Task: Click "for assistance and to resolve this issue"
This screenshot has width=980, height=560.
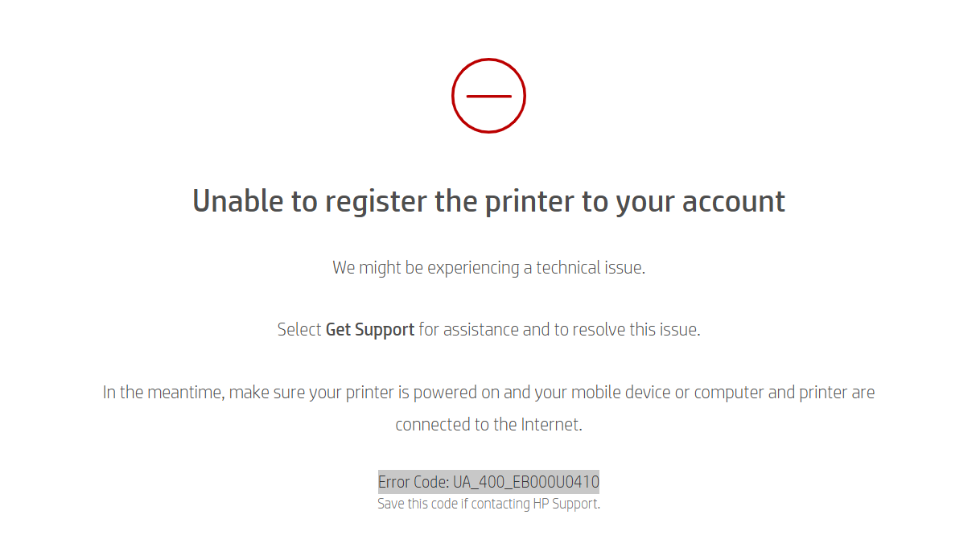Action: coord(559,330)
